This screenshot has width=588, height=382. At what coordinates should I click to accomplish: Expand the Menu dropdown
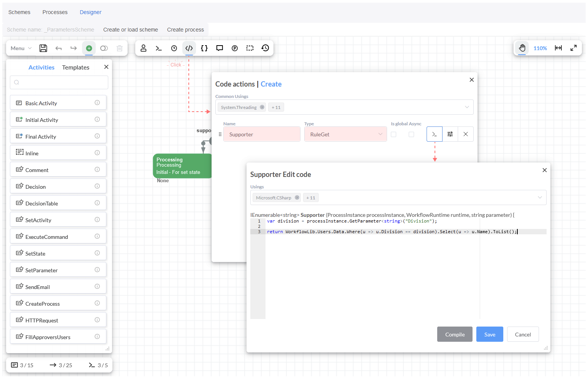21,48
